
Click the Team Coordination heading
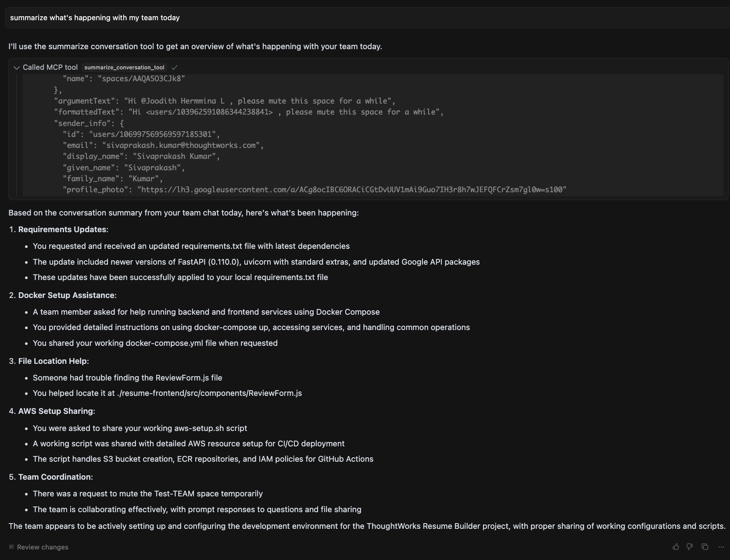55,477
